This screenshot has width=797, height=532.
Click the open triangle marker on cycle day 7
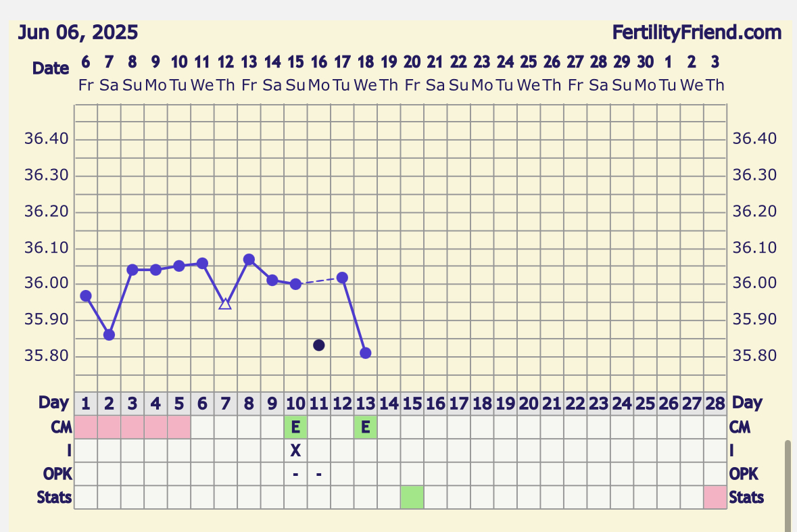[226, 304]
